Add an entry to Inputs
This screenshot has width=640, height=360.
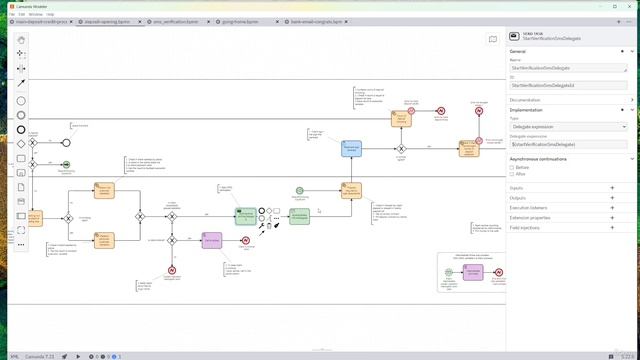click(612, 188)
